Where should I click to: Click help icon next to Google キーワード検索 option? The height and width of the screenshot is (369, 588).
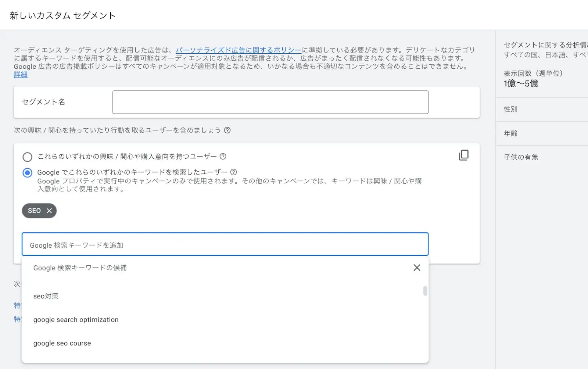pyautogui.click(x=234, y=172)
